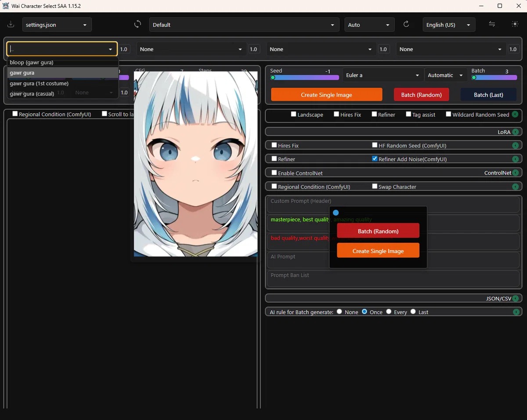Viewport: 527px width, 420px height.
Task: Click the Batch count slider
Action: click(x=494, y=78)
